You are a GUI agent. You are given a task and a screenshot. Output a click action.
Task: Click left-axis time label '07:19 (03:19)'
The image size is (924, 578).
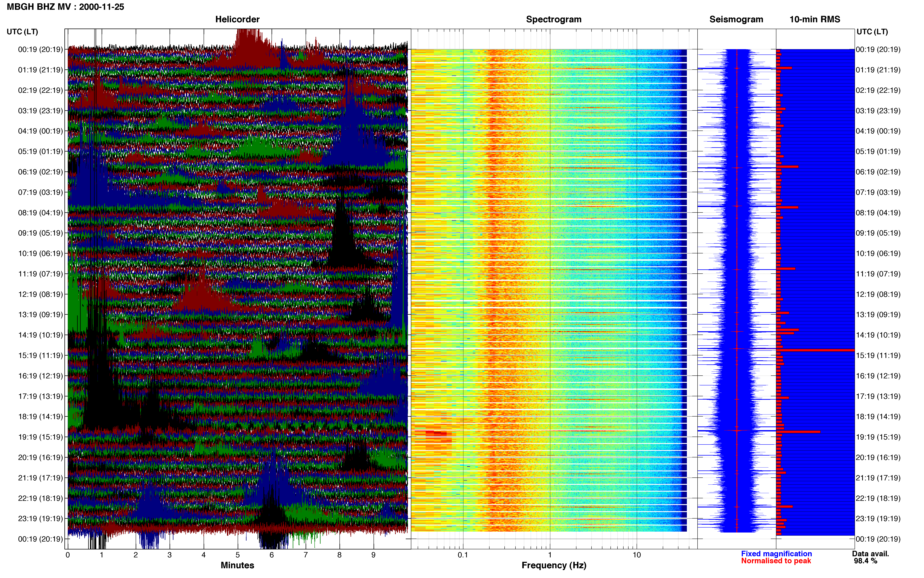tap(41, 192)
